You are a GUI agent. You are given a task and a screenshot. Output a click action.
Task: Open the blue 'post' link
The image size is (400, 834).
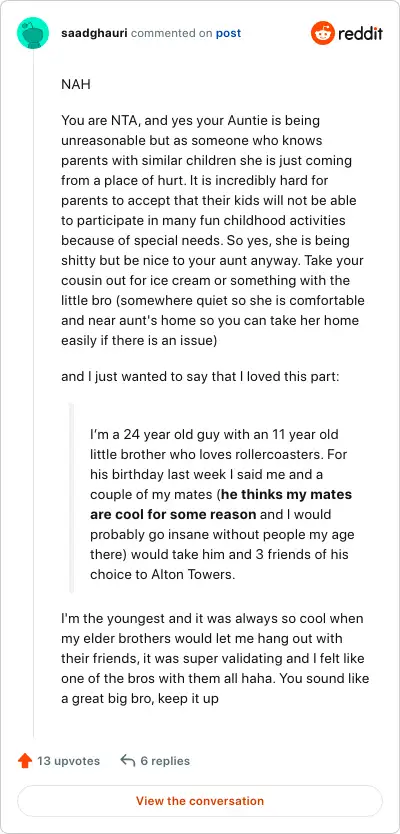click(228, 34)
